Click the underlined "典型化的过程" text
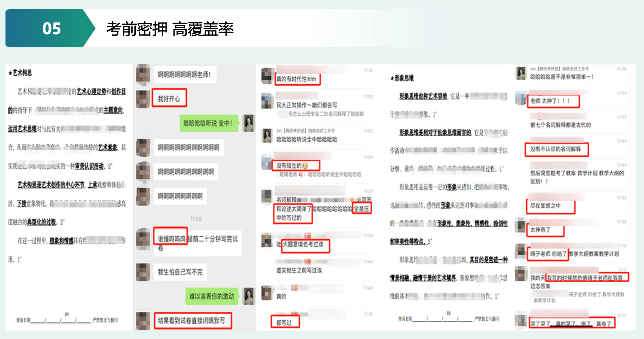This screenshot has height=339, width=644. [x=41, y=222]
